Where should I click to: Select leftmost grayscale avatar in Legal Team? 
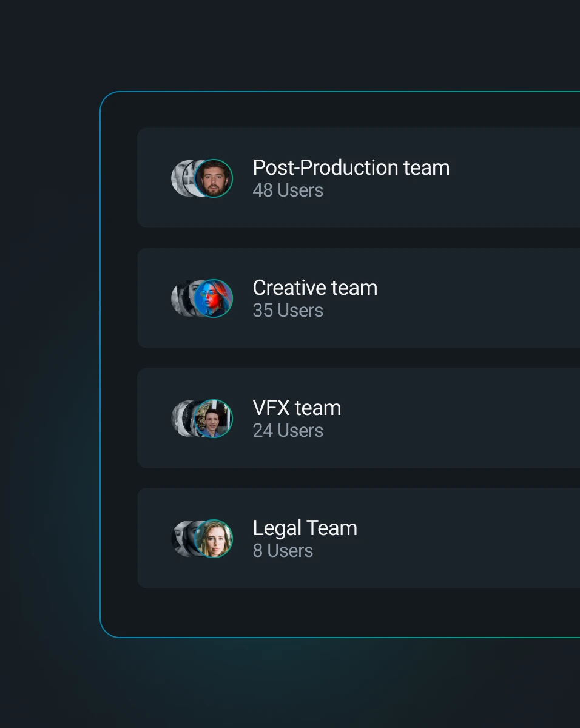[x=177, y=539]
